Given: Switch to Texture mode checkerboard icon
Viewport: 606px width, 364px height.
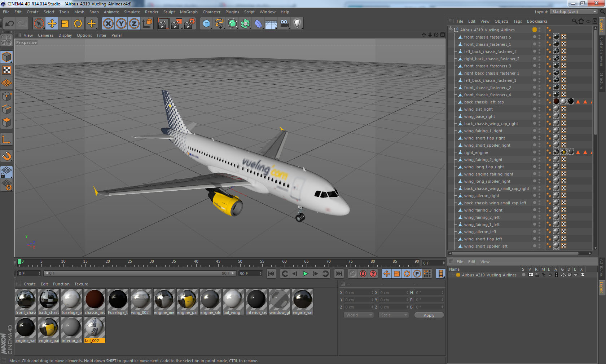Looking at the screenshot, I should tap(7, 70).
